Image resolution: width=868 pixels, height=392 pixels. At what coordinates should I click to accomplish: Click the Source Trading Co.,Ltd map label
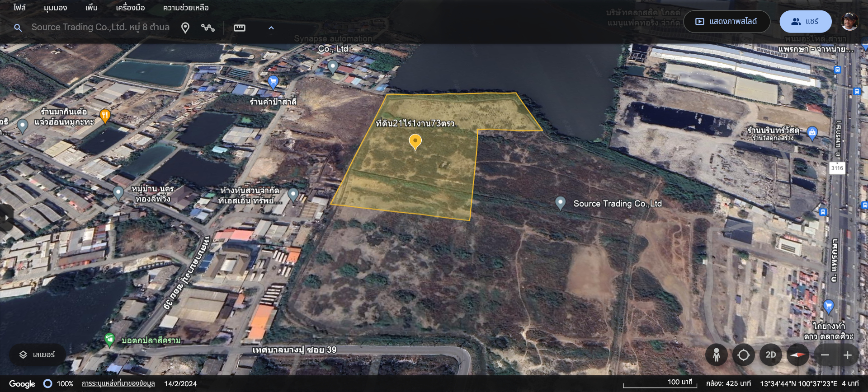[x=618, y=204]
